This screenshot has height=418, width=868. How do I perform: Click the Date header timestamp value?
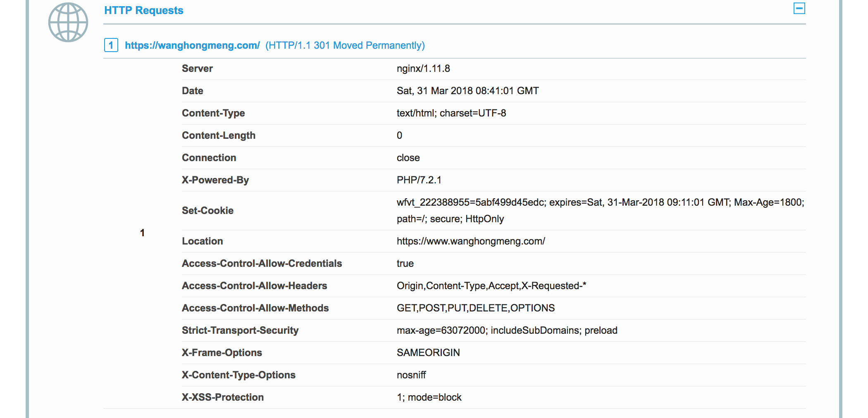tap(467, 91)
